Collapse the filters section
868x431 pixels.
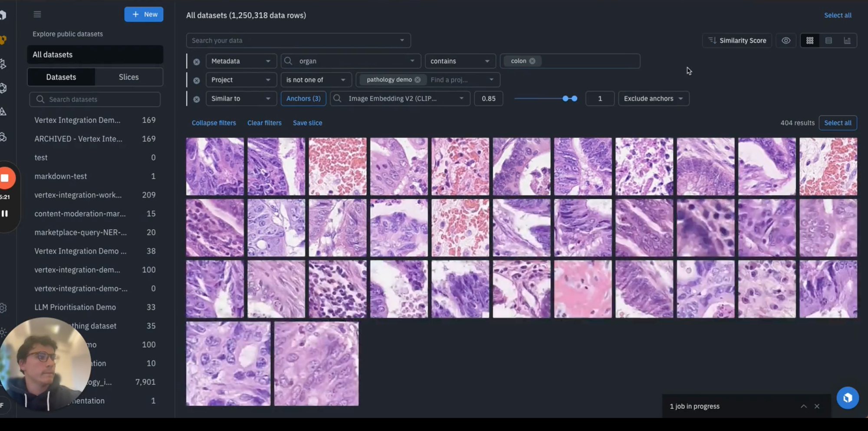pyautogui.click(x=214, y=123)
